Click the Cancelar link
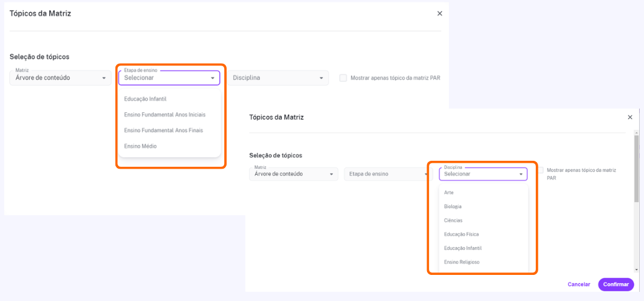This screenshot has width=644, height=301. [x=579, y=284]
